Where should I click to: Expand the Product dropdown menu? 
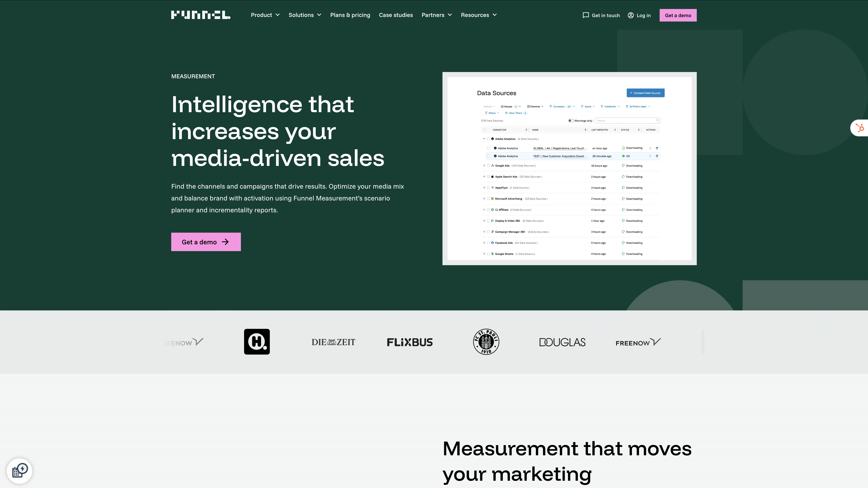click(x=265, y=15)
